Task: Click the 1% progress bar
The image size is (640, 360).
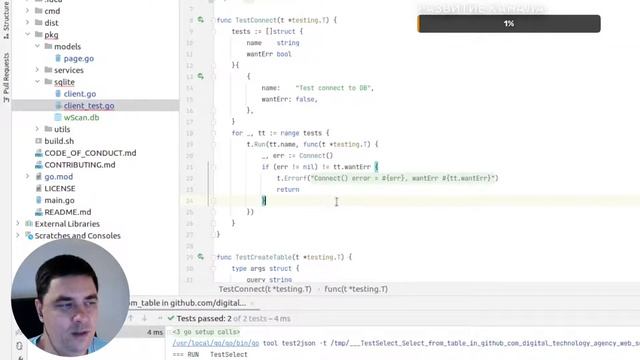Action: click(x=509, y=24)
